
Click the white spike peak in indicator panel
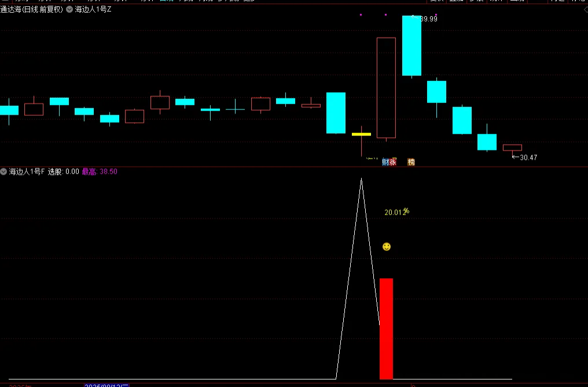click(x=361, y=179)
